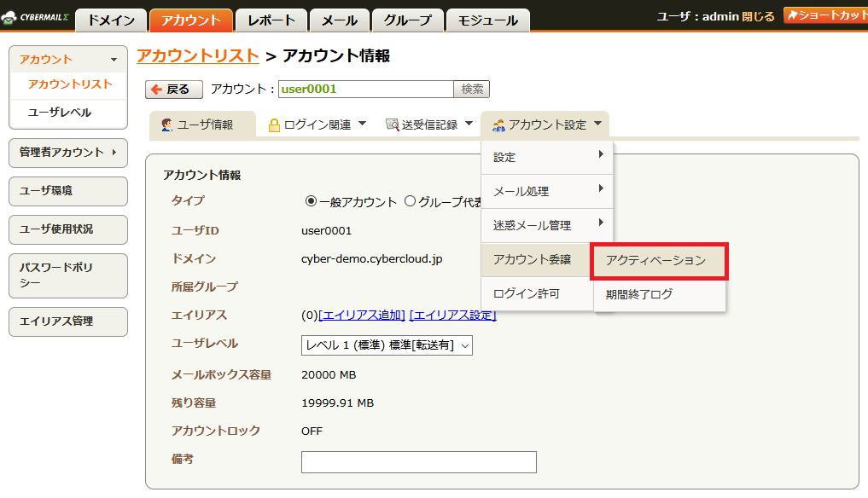Viewport: 868px width, 498px height.
Task: Choose アクティベーション in the submenu
Action: pos(659,261)
